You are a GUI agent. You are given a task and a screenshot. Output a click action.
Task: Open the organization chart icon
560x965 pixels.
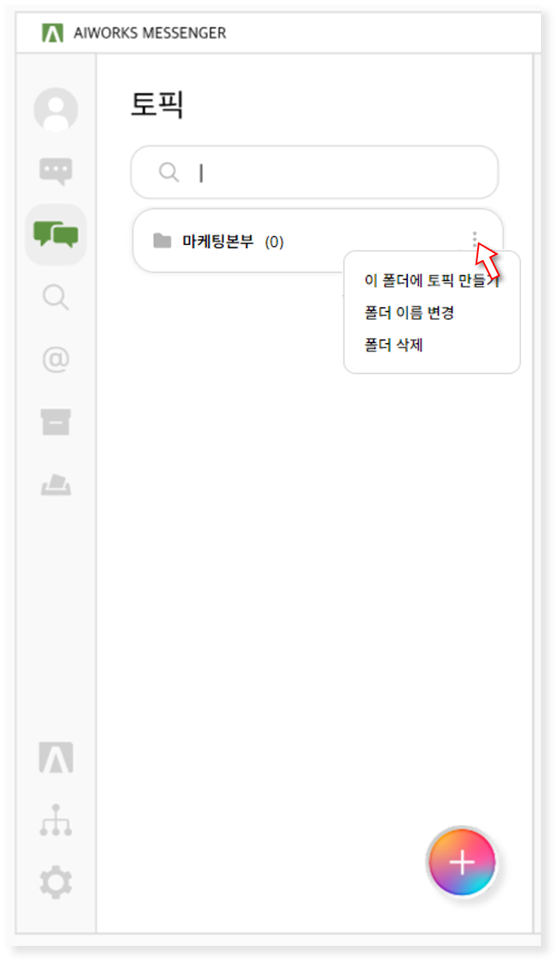(56, 820)
